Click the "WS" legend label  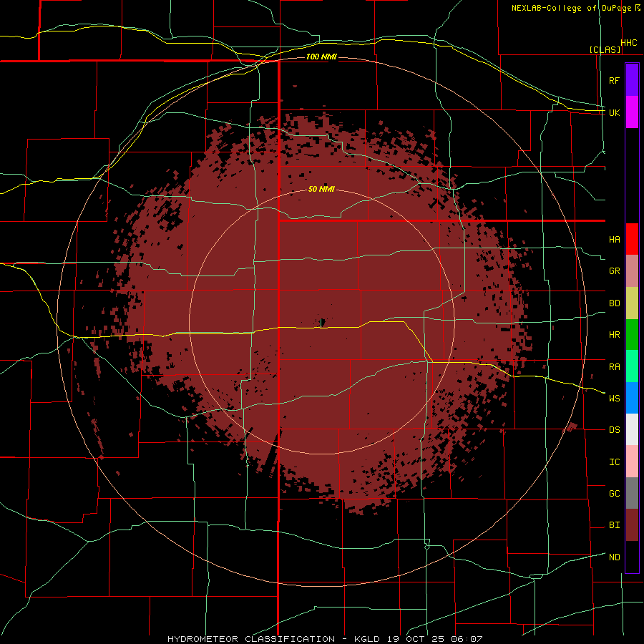click(614, 398)
